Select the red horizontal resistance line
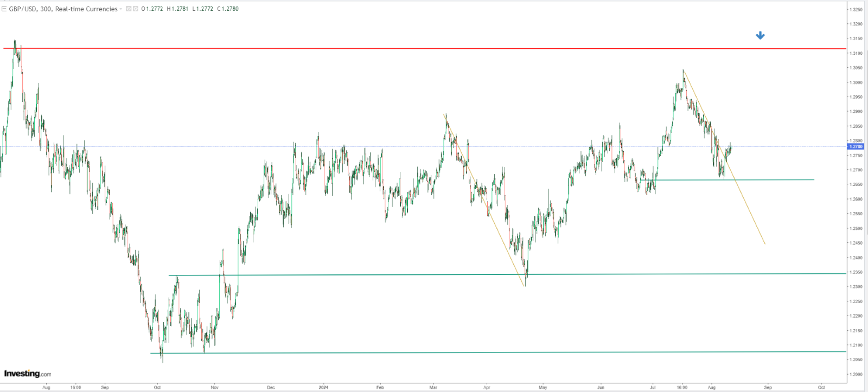The image size is (868, 392). [424, 49]
